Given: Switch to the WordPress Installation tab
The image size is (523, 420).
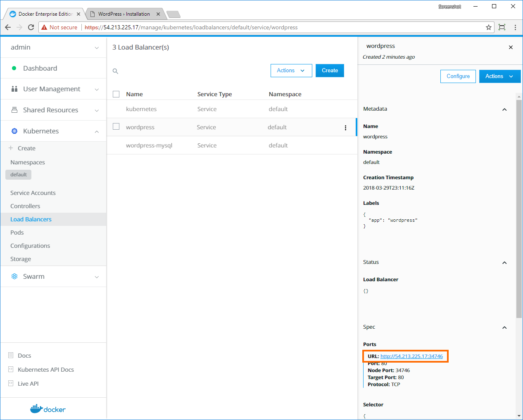Looking at the screenshot, I should 124,14.
